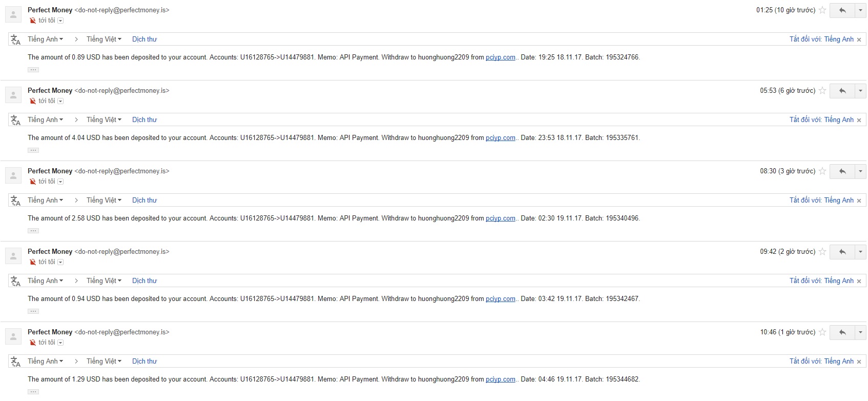Show trimmed content under the 1.29 USD email
The width and height of the screenshot is (868, 401).
click(x=33, y=392)
